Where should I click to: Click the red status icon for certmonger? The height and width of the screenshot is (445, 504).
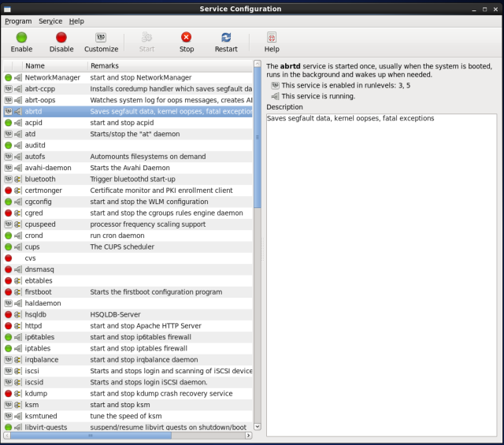(x=9, y=191)
